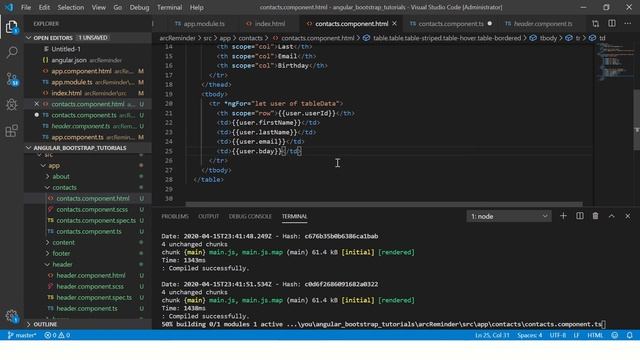Open the Extensions view
Viewport: 640px width, 360px height.
pyautogui.click(x=12, y=131)
